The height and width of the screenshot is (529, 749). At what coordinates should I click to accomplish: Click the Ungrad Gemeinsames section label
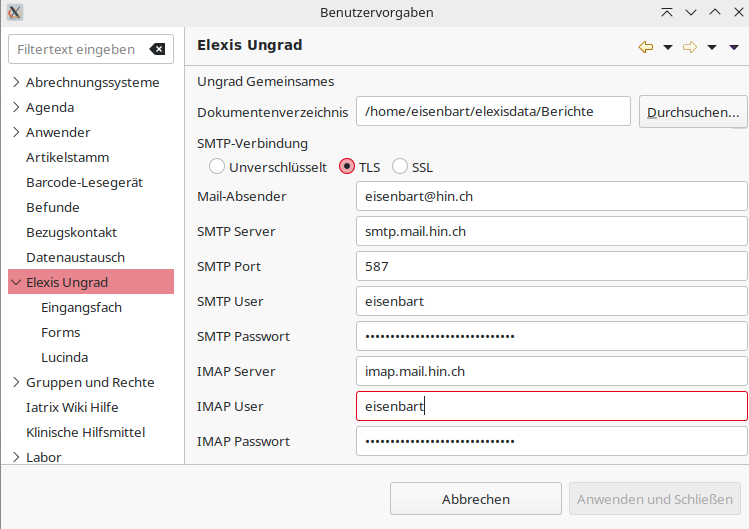coord(266,81)
